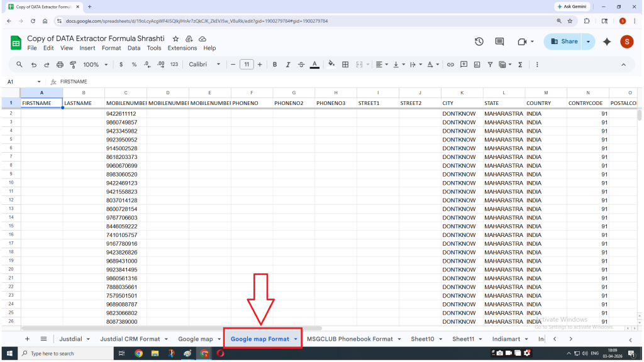Click the print icon in toolbar

pos(60,65)
